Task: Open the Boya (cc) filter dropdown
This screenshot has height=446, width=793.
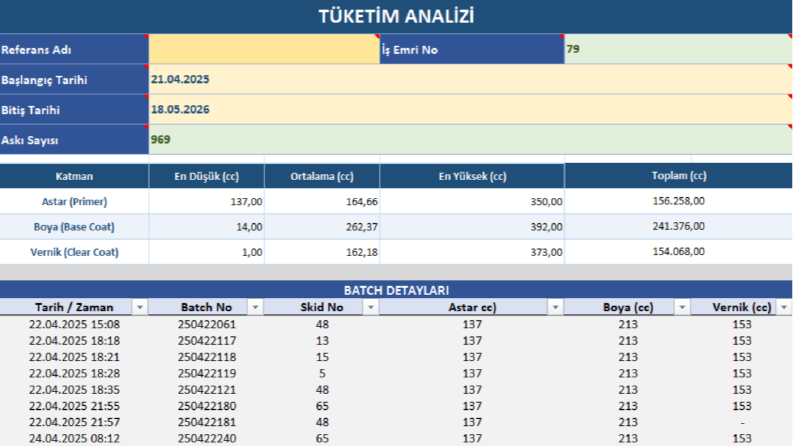Action: (x=682, y=307)
